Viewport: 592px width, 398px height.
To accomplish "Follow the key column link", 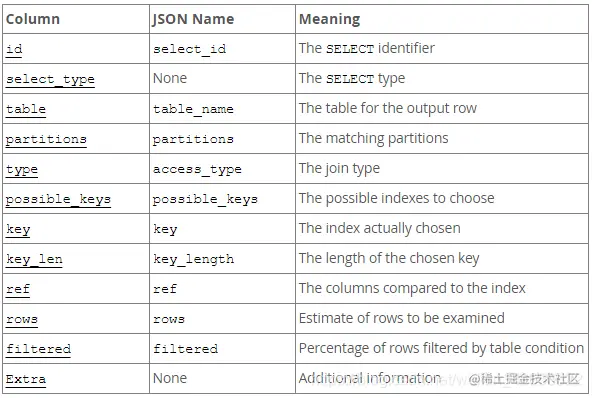I will point(18,230).
